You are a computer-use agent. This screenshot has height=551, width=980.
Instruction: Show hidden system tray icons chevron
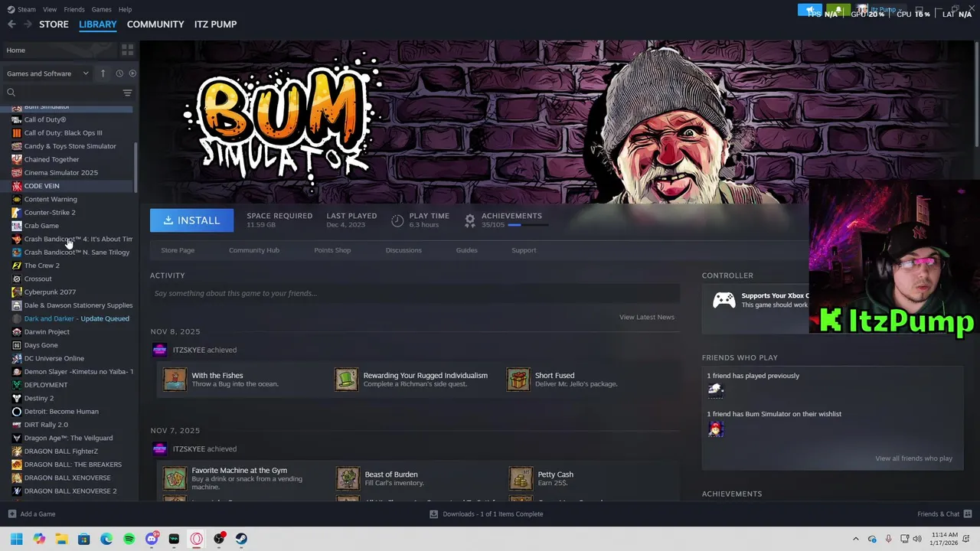coord(856,539)
